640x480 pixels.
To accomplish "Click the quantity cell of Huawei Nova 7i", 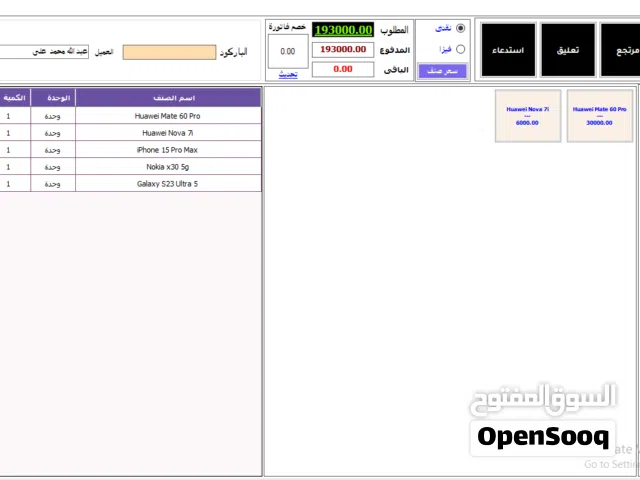I will (15, 133).
